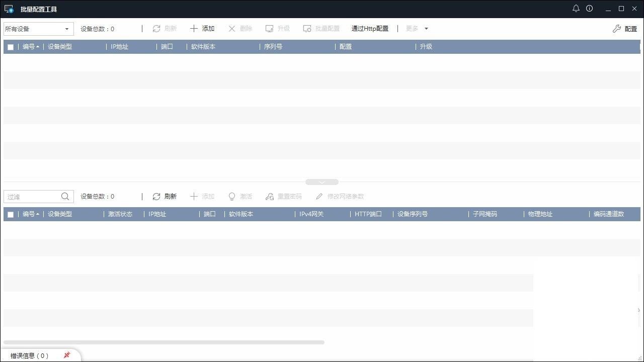
Task: Toggle the select-all checkbox in the upper table
Action: [x=10, y=46]
